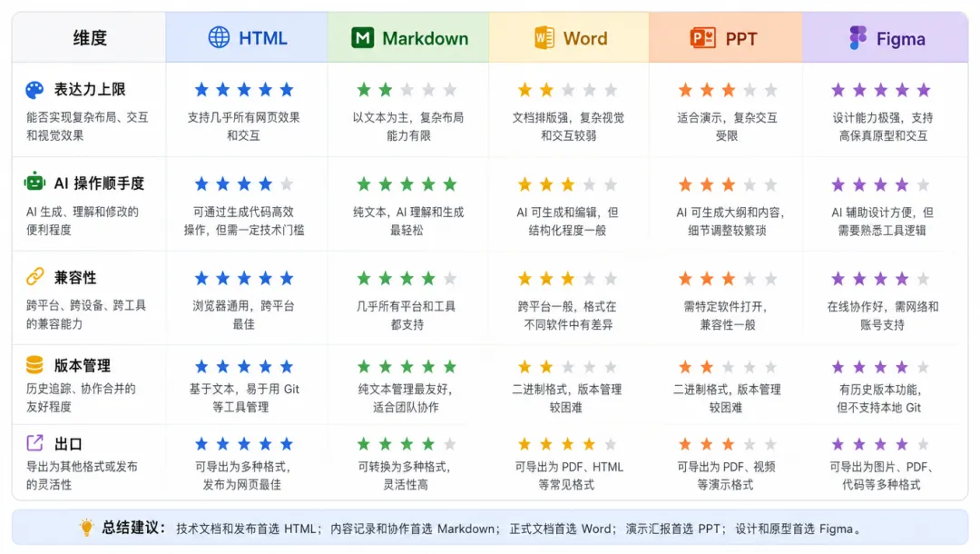Click the AI 操作顺手度 row title
The image size is (980, 554).
[x=100, y=183]
